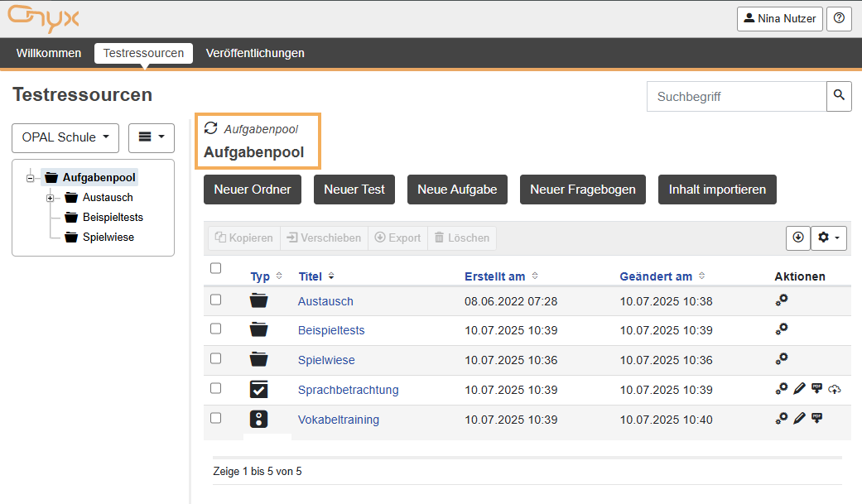Tick the checkbox for the Beispieltests row
862x504 pixels.
[216, 329]
